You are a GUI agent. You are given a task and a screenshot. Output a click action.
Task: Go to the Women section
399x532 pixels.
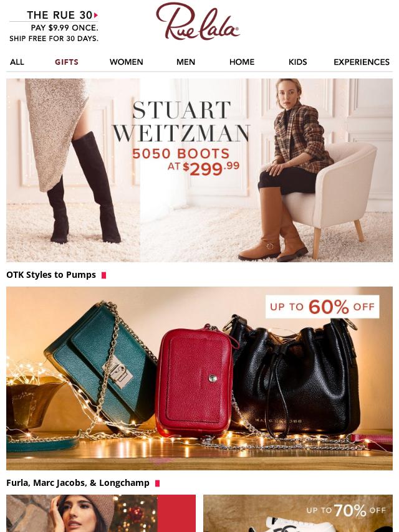pos(127,62)
